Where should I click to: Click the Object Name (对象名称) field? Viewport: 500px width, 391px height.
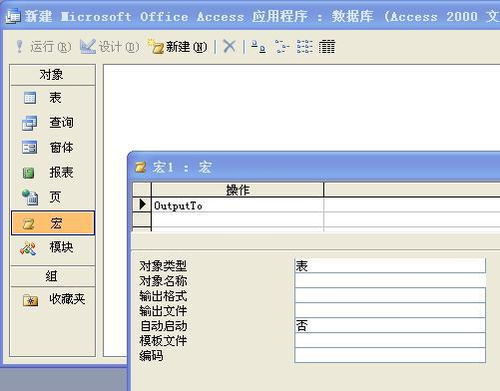click(390, 281)
